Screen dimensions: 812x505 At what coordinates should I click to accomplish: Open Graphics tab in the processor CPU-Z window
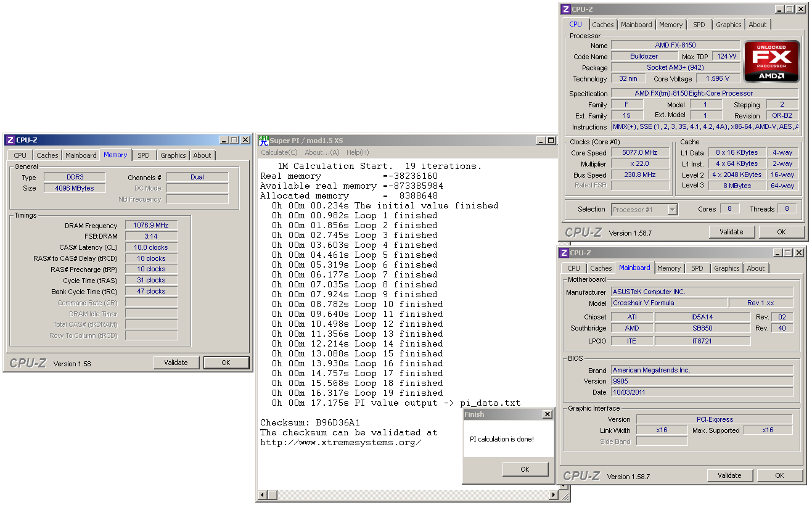(728, 25)
